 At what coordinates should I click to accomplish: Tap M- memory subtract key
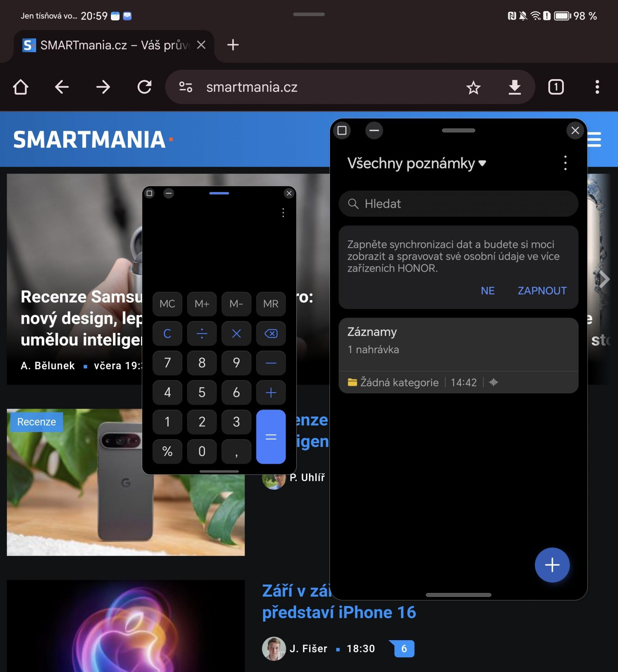[x=236, y=304]
